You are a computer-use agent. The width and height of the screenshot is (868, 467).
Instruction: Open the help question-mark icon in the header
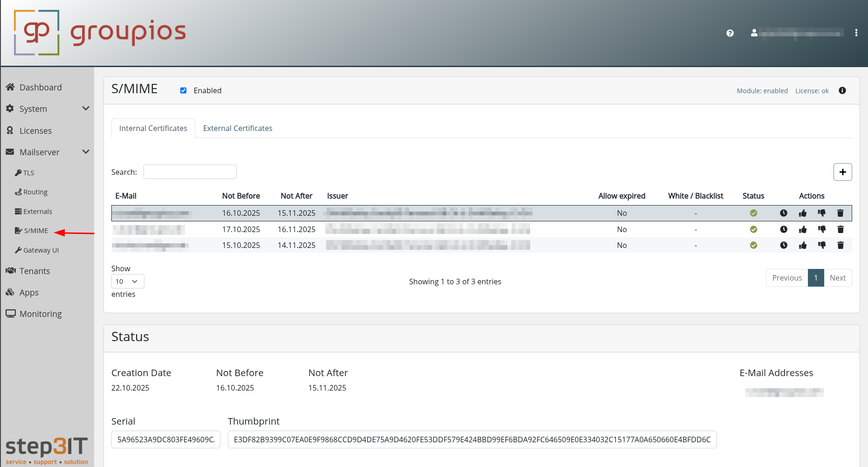point(730,33)
